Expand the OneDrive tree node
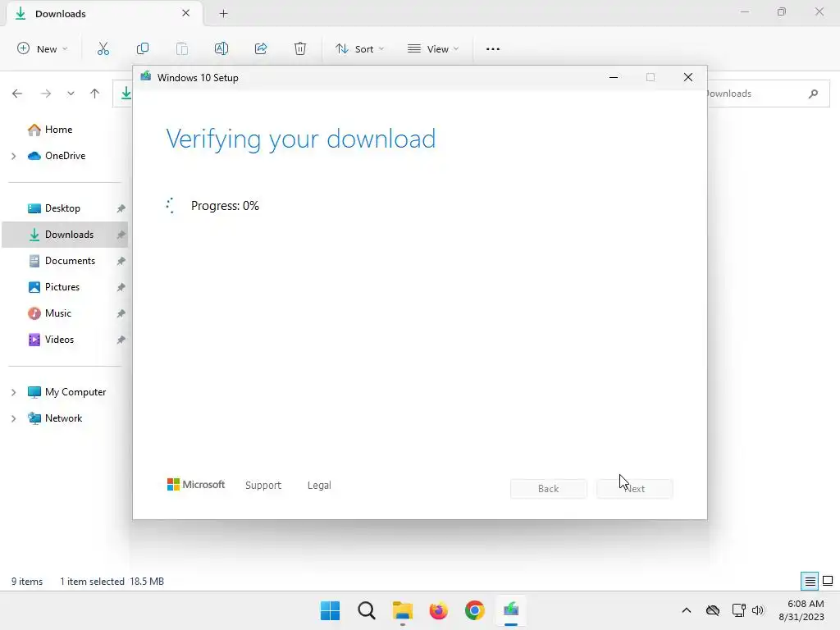Viewport: 840px width, 630px height. point(14,156)
